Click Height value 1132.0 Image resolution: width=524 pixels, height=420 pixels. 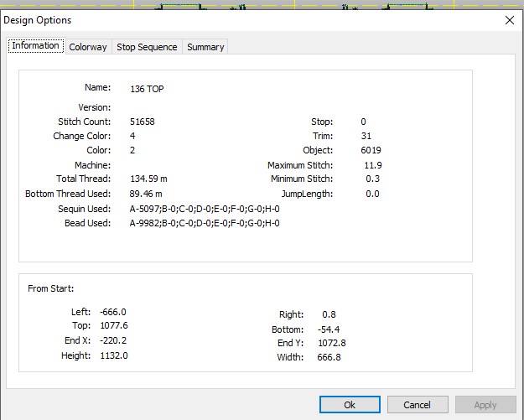[114, 355]
